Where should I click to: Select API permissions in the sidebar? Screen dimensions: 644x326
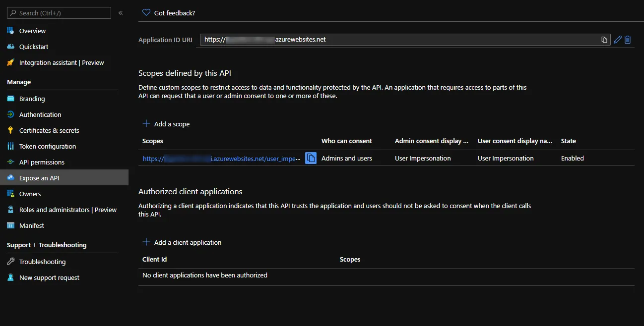point(42,162)
